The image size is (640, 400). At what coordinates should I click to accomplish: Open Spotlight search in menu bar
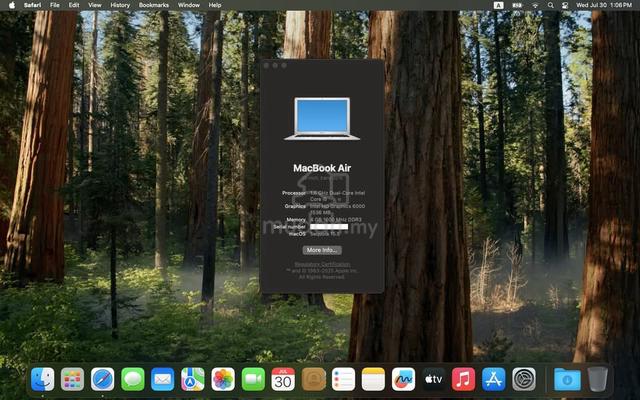click(551, 5)
